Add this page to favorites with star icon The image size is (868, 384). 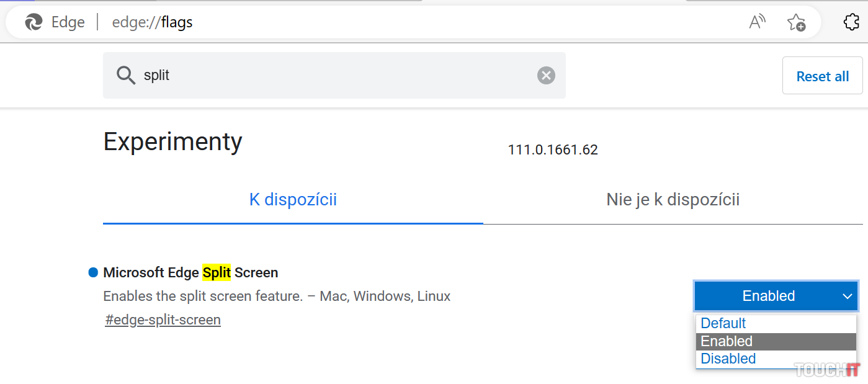(x=796, y=22)
